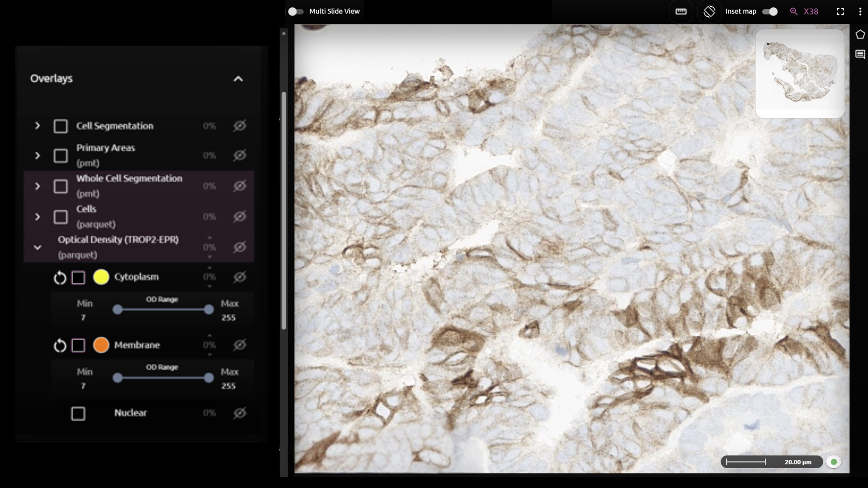Expand the Primary Areas (pmt) row
Screen dimensions: 868x488
[x=38, y=155]
